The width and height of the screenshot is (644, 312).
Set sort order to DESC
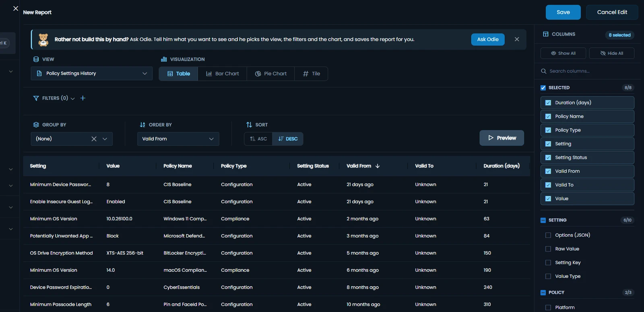[288, 139]
